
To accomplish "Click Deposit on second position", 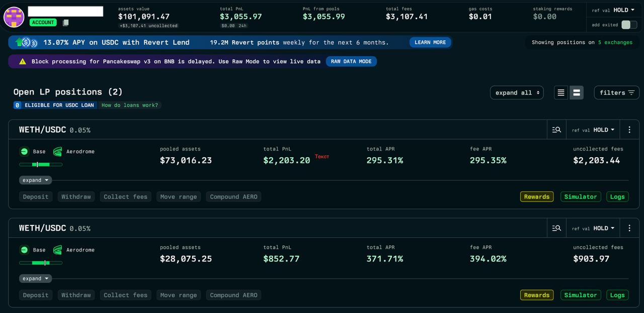I will click(36, 295).
